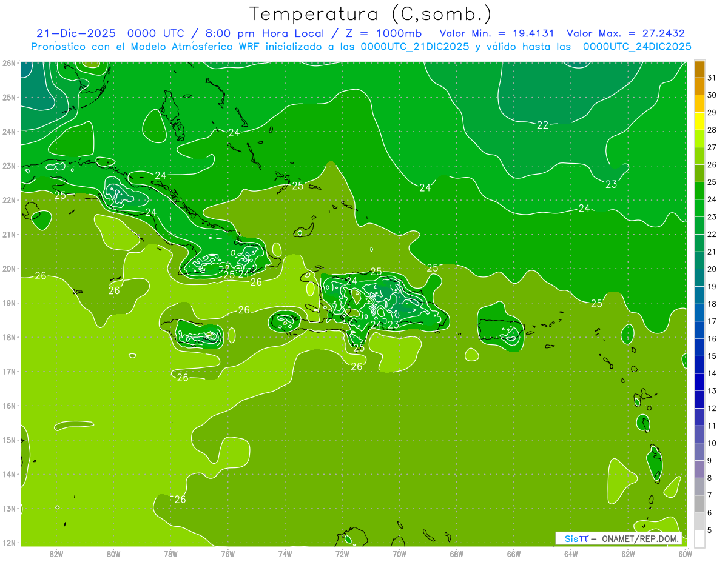Select the date text '21-Dic-2025'
The width and height of the screenshot is (728, 562).
click(x=75, y=33)
